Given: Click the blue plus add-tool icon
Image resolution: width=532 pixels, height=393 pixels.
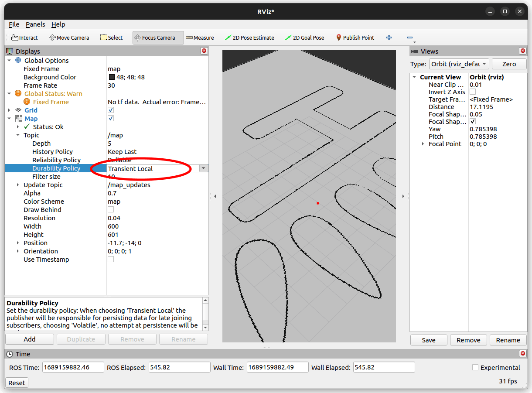Looking at the screenshot, I should tap(389, 38).
